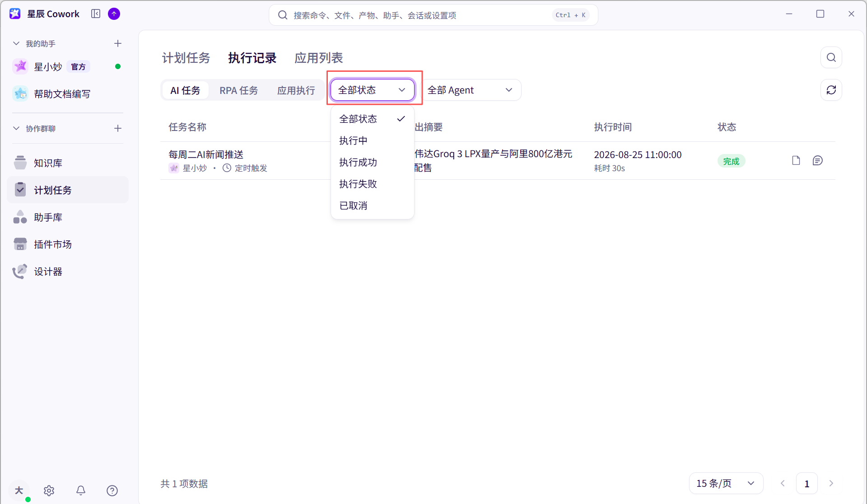867x504 pixels.
Task: Open the notifications bell icon
Action: (x=81, y=490)
